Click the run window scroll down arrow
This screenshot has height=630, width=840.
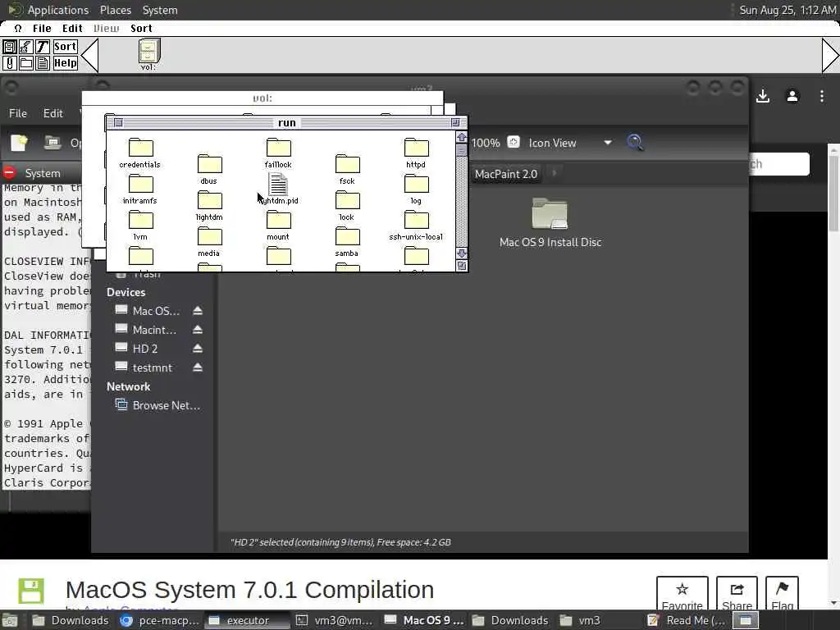coord(461,253)
